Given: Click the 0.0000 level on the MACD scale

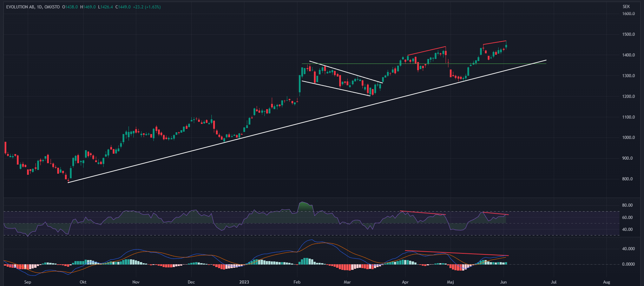Looking at the screenshot, I should click(x=628, y=264).
